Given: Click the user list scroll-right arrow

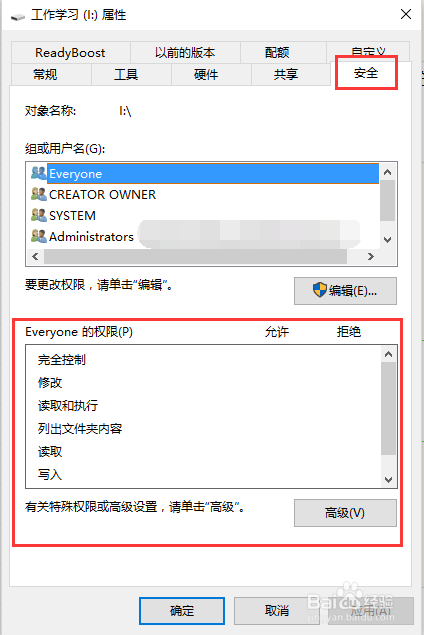Looking at the screenshot, I should click(371, 256).
